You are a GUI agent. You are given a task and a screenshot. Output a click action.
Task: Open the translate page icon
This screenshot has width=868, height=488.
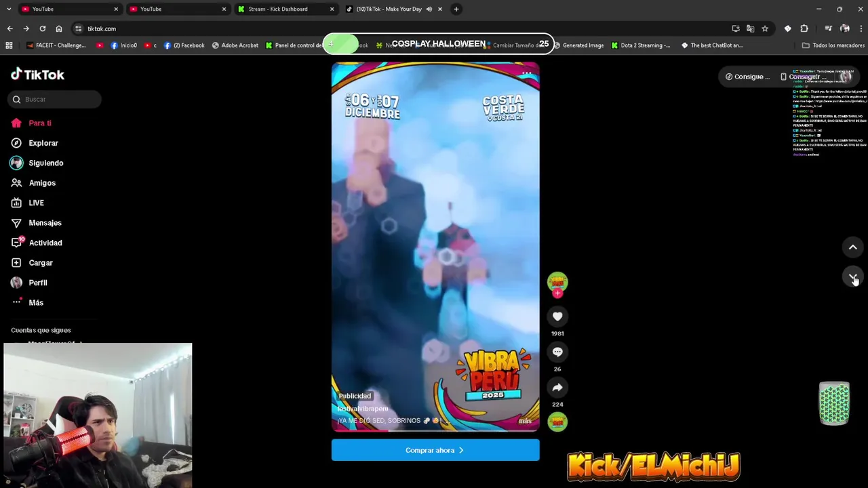[750, 28]
